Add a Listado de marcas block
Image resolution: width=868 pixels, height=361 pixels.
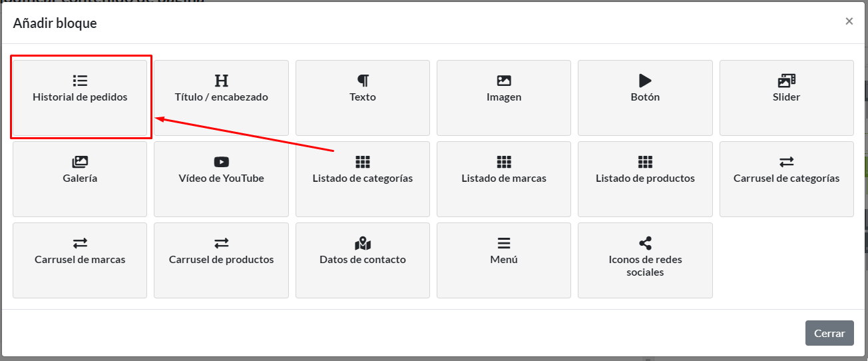point(504,179)
